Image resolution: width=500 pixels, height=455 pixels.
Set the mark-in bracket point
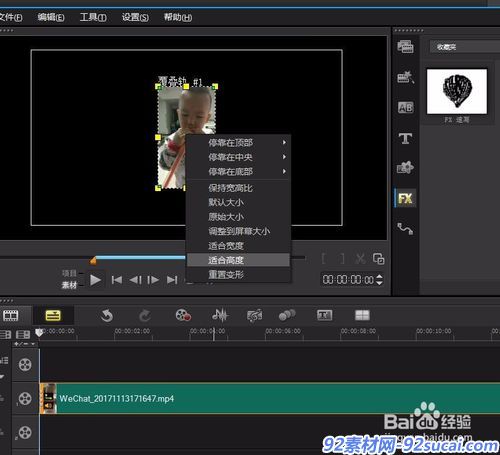click(x=323, y=258)
